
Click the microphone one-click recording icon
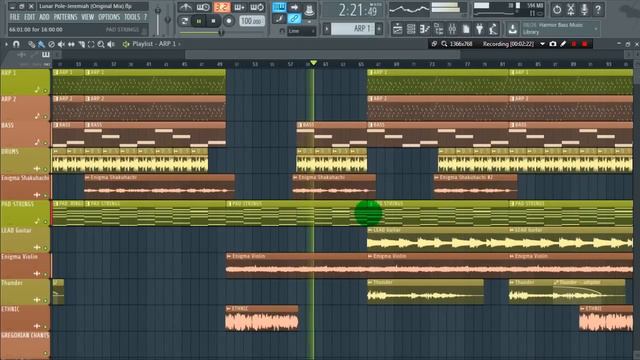tap(584, 9)
